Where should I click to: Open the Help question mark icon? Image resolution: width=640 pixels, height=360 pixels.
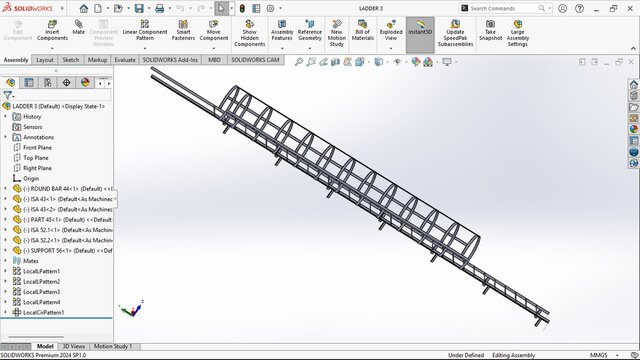(x=579, y=8)
